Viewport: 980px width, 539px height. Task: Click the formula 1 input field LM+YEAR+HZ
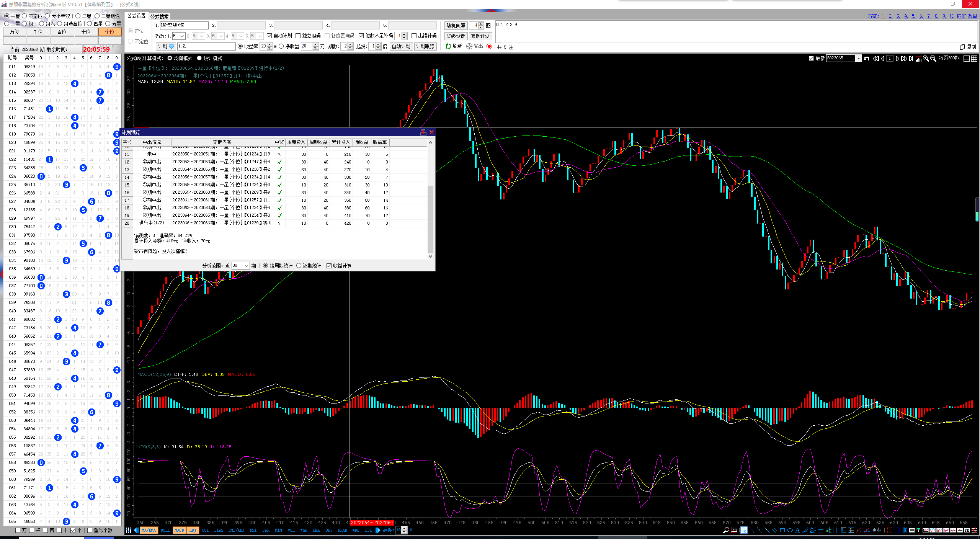[x=184, y=25]
